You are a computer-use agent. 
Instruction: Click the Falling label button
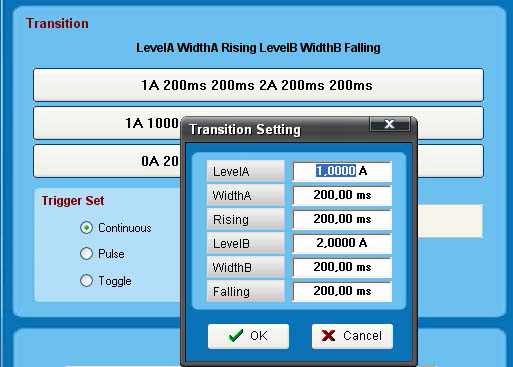pyautogui.click(x=246, y=291)
